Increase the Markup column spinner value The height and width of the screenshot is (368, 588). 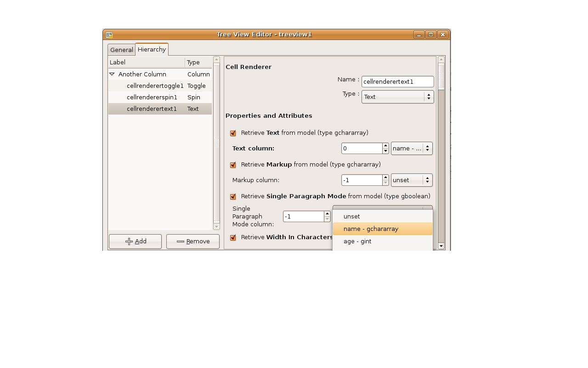[x=386, y=178]
